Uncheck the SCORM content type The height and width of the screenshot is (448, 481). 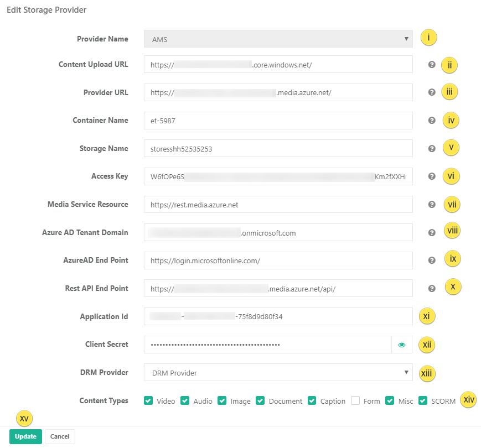[423, 400]
